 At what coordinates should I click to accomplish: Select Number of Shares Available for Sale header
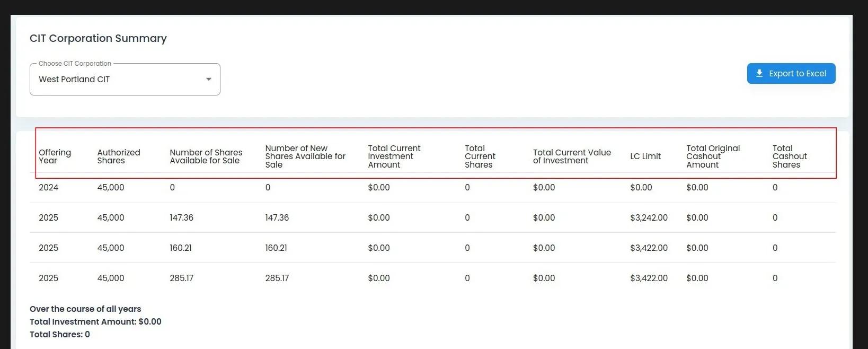(x=206, y=156)
